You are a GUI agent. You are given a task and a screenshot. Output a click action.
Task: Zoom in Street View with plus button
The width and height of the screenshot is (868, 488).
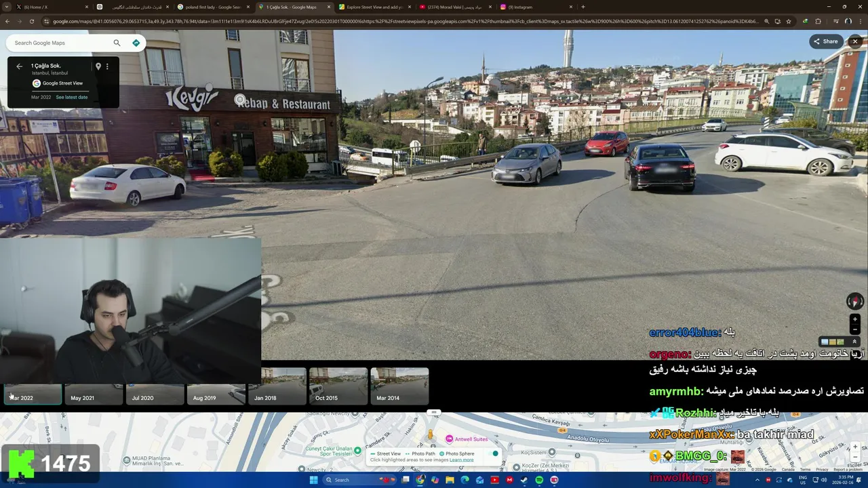(855, 319)
